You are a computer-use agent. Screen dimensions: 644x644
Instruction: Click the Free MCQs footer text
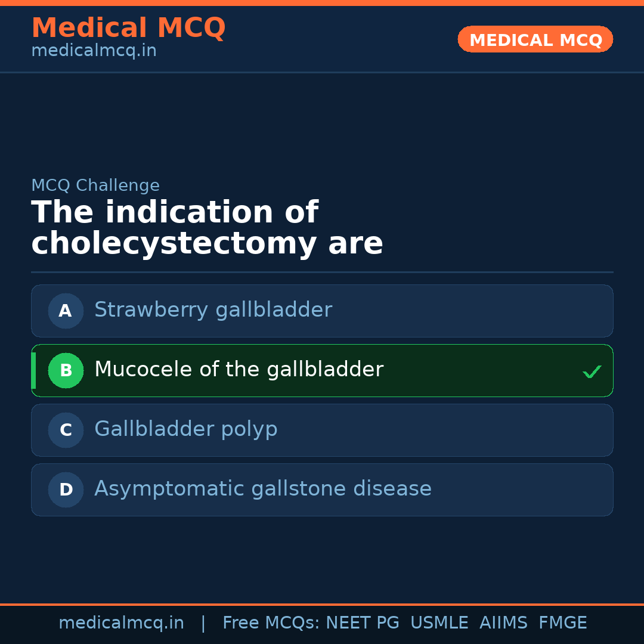pos(271,623)
